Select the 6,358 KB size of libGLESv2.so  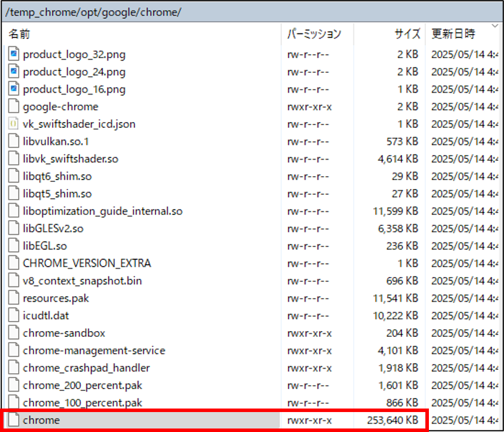click(x=398, y=228)
